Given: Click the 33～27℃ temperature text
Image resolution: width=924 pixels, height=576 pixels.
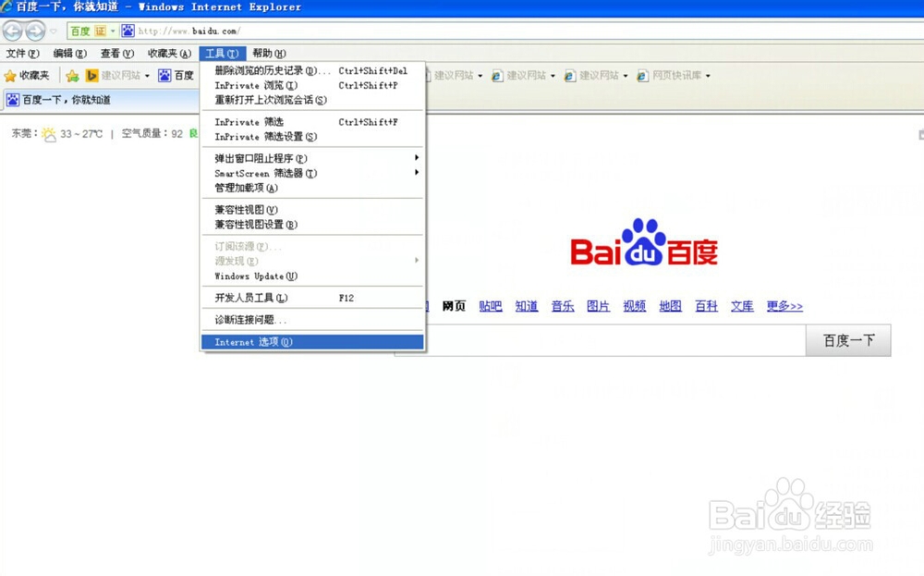Looking at the screenshot, I should 81,134.
